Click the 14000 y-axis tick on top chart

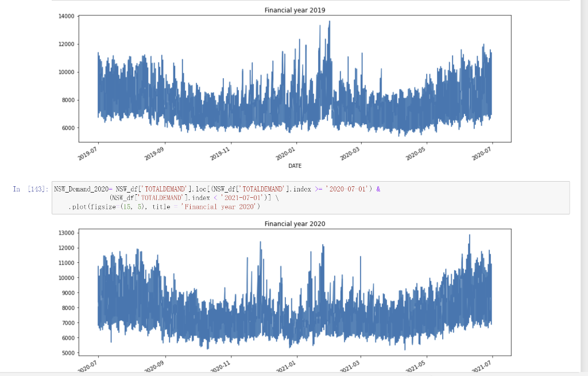67,16
